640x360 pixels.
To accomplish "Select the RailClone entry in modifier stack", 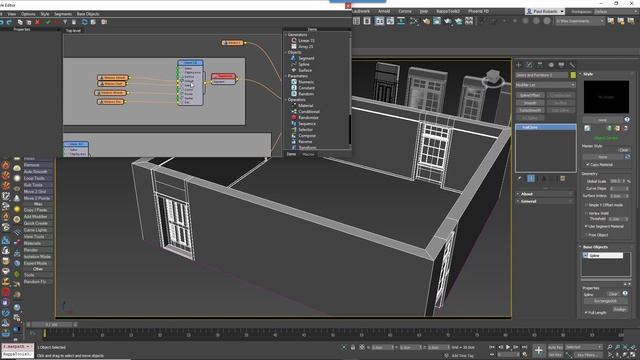I will tap(546, 127).
